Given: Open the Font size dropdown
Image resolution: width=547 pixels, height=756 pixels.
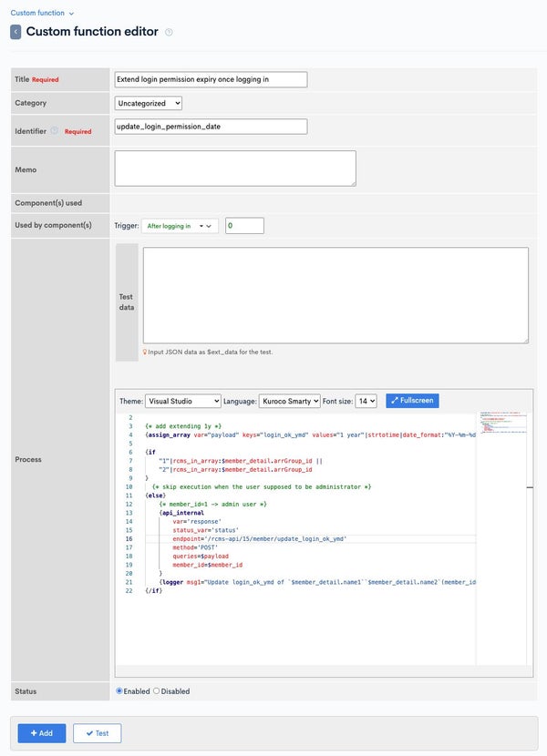Looking at the screenshot, I should tap(366, 401).
